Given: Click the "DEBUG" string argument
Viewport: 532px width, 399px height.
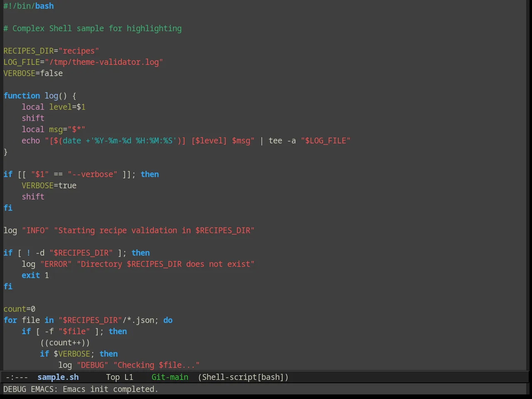Looking at the screenshot, I should pyautogui.click(x=92, y=365).
